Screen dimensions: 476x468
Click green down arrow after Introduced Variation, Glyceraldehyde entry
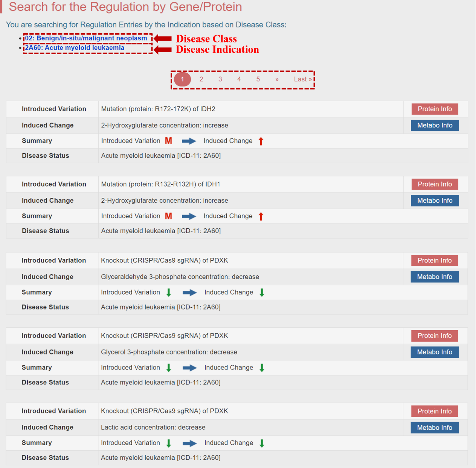(169, 292)
